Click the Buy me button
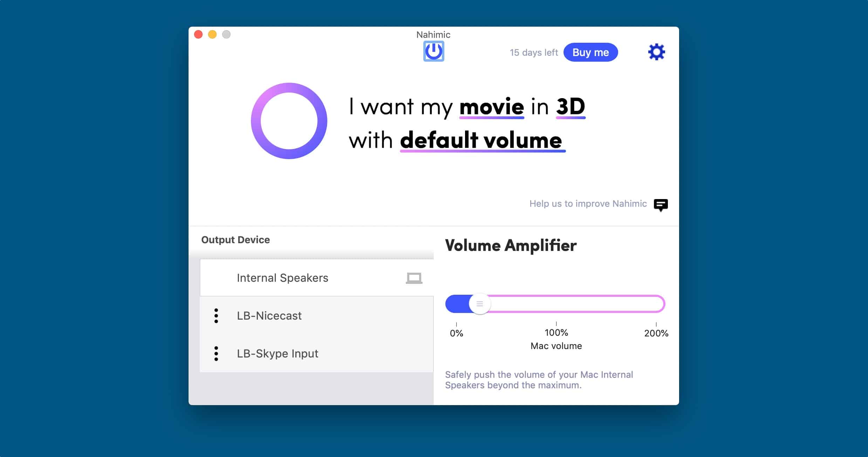 pyautogui.click(x=590, y=52)
